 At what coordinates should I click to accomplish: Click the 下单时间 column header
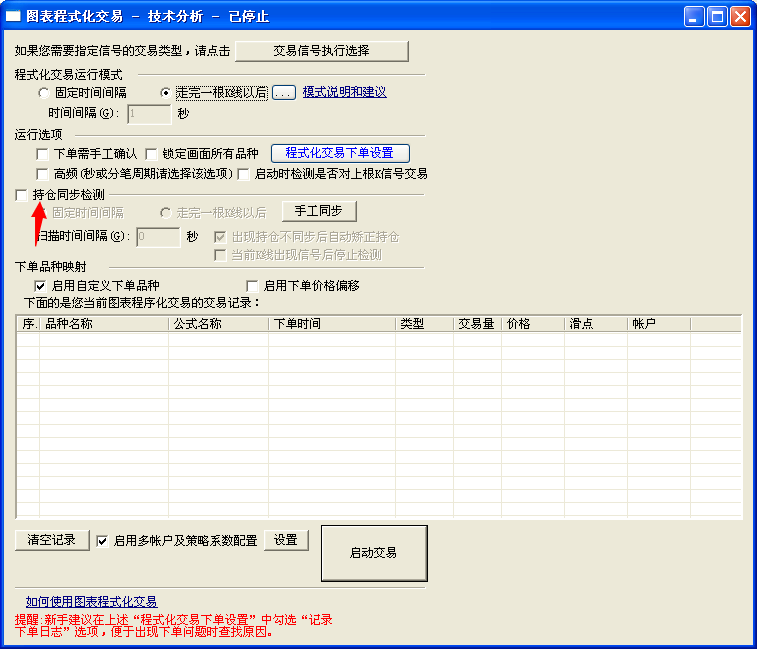coord(331,324)
